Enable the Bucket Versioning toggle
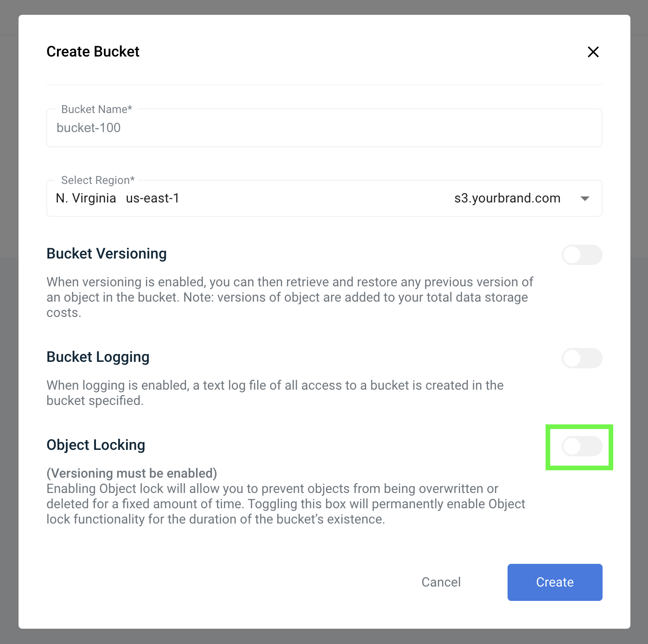The image size is (648, 644). [x=582, y=255]
